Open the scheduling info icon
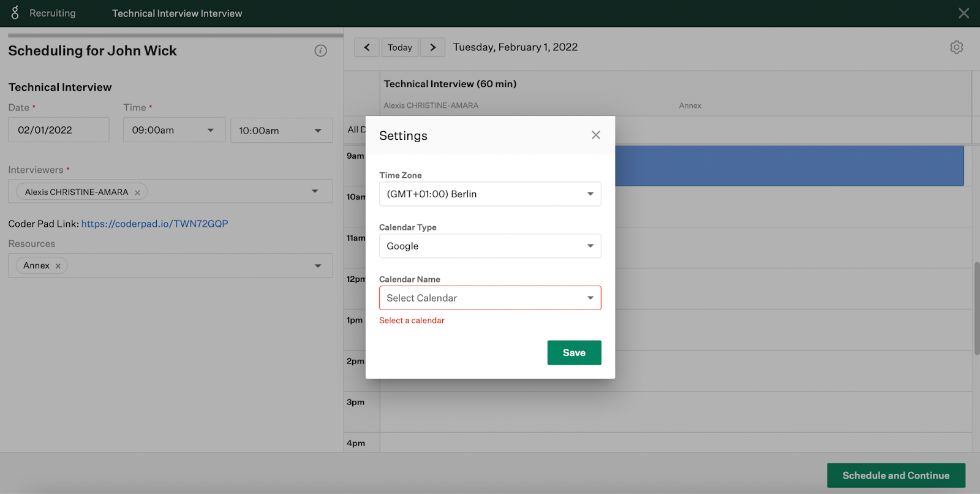 point(320,51)
